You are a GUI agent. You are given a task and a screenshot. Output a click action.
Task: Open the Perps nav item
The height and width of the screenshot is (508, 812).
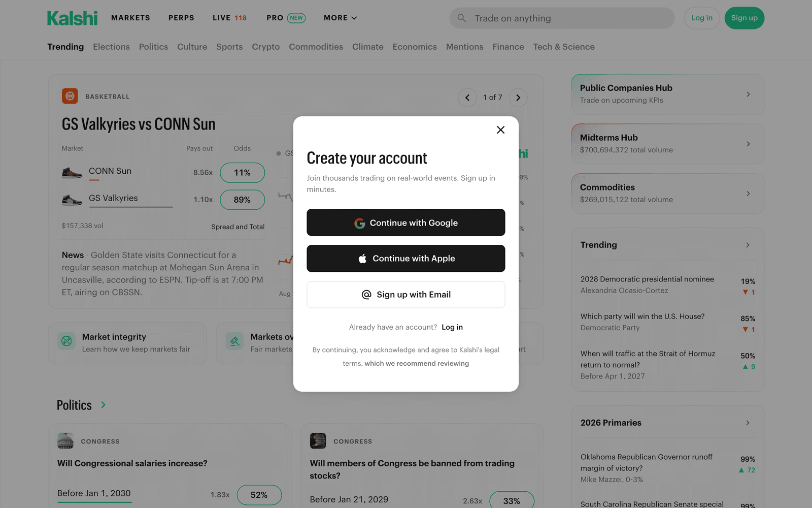click(181, 18)
